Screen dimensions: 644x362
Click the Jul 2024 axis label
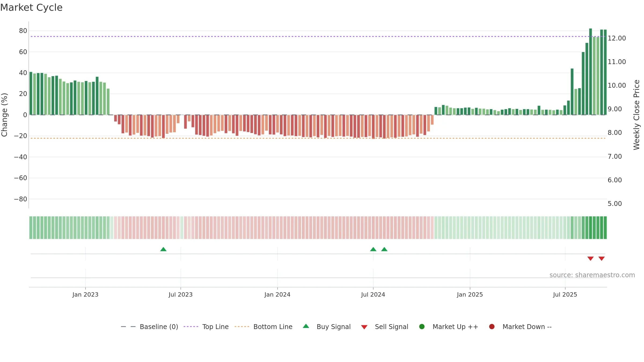(x=373, y=295)
